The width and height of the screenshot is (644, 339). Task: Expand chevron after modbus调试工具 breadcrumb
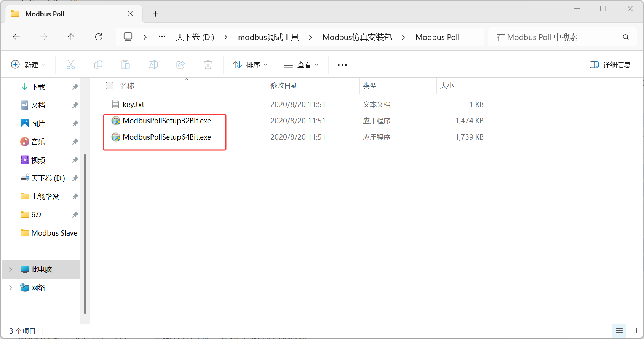[310, 37]
